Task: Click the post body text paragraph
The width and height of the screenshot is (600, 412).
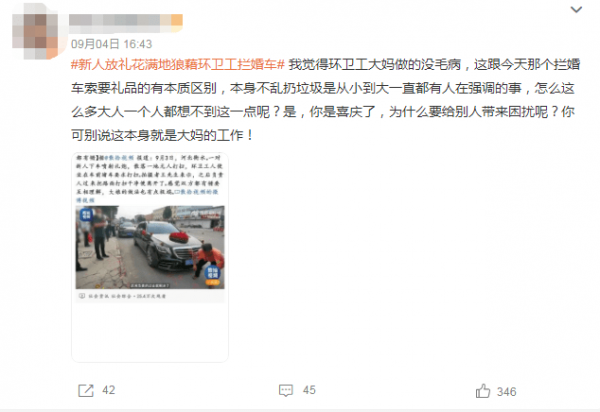Action: click(325, 100)
